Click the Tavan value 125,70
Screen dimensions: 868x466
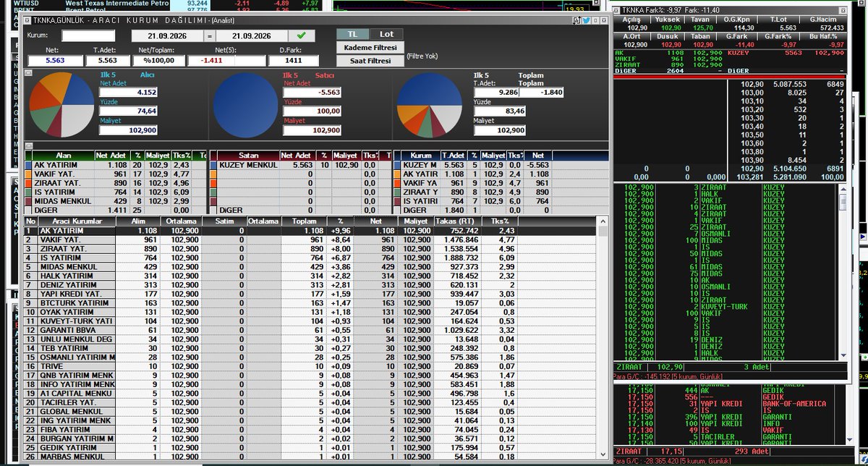click(702, 27)
